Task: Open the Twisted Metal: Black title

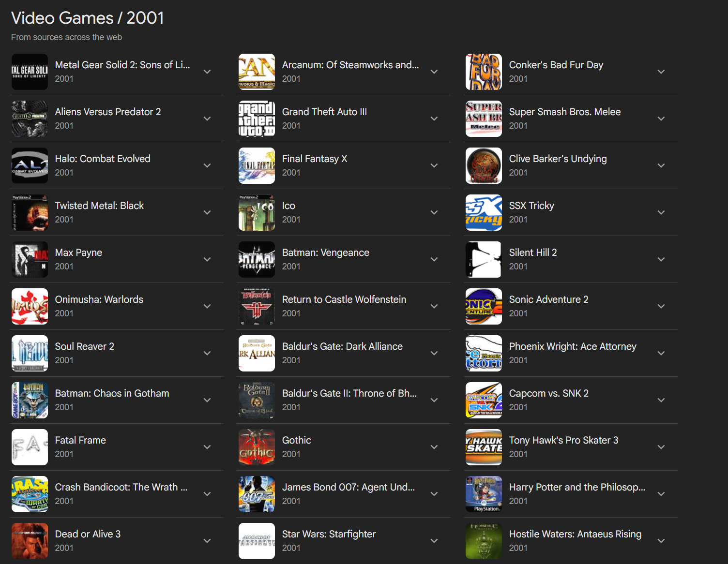Action: [x=99, y=206]
